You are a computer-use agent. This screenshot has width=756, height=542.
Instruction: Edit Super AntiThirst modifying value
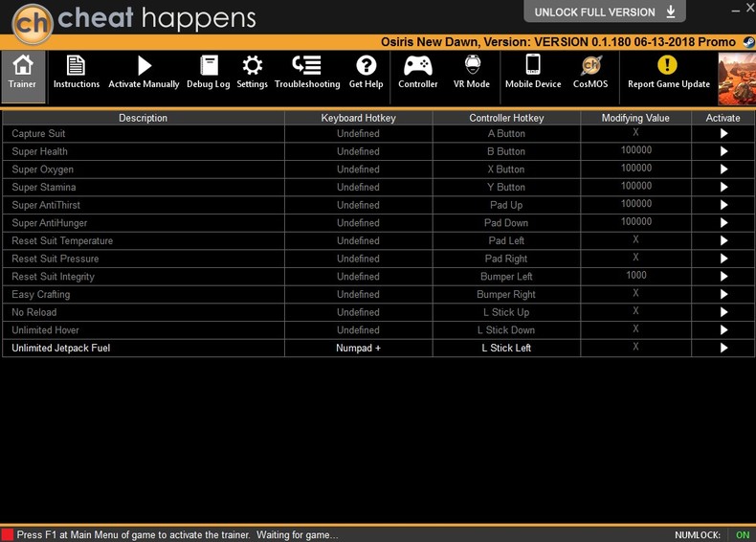point(636,204)
